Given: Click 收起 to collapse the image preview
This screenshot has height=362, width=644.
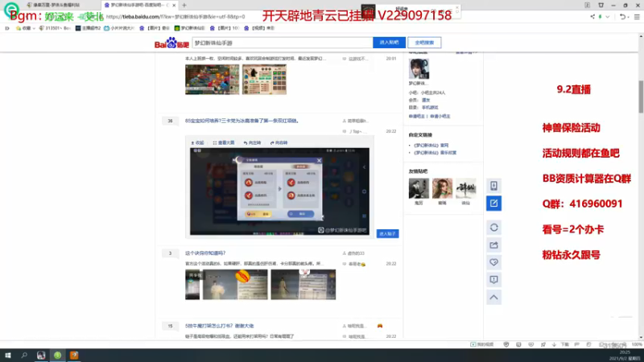Looking at the screenshot, I should pyautogui.click(x=197, y=143).
